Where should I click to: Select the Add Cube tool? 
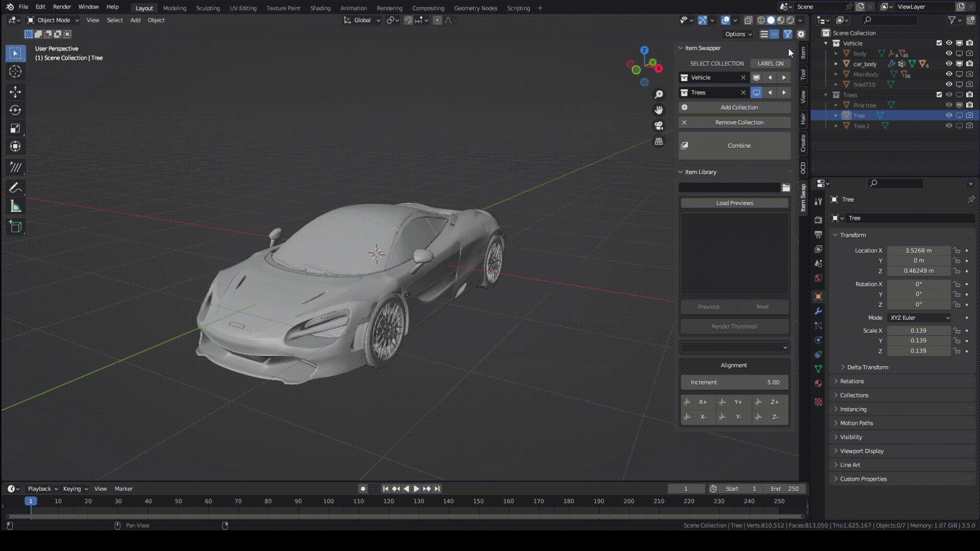[15, 227]
